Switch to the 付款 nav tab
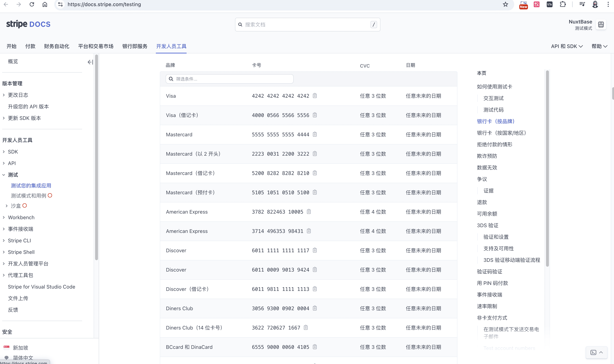 coord(30,46)
